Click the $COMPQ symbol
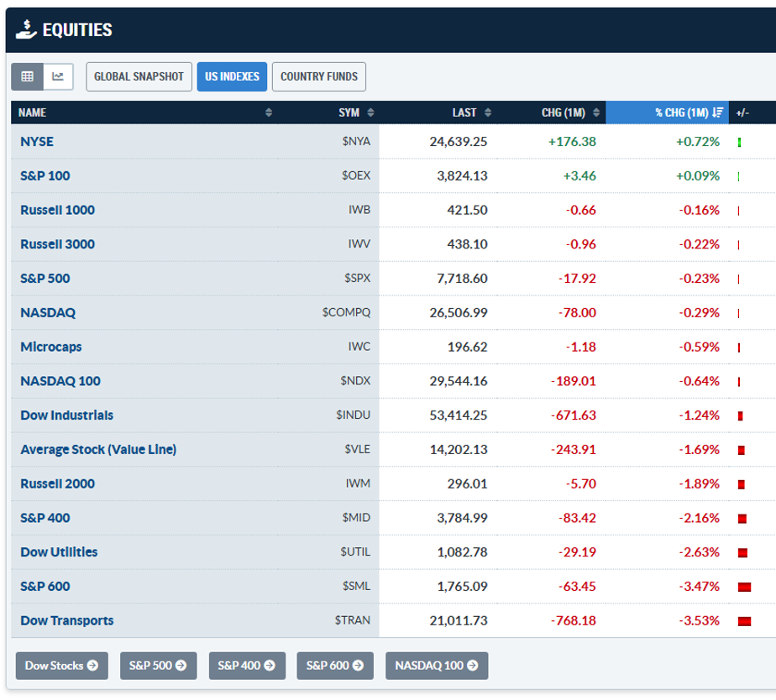The width and height of the screenshot is (776, 700). pos(346,313)
